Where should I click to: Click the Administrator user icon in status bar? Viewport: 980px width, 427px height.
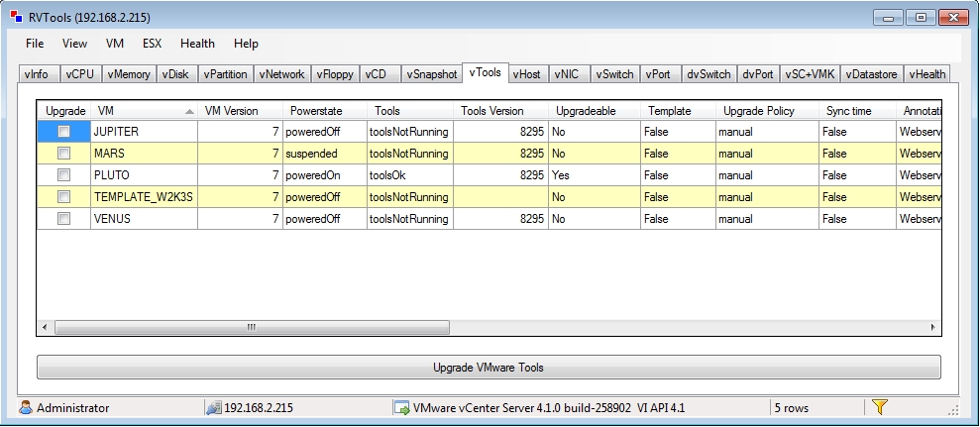click(x=26, y=407)
